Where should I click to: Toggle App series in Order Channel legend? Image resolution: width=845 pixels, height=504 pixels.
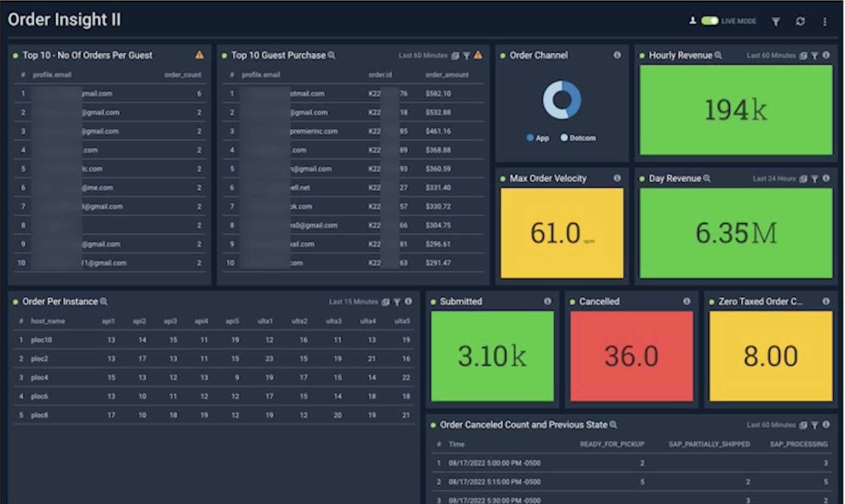point(538,138)
